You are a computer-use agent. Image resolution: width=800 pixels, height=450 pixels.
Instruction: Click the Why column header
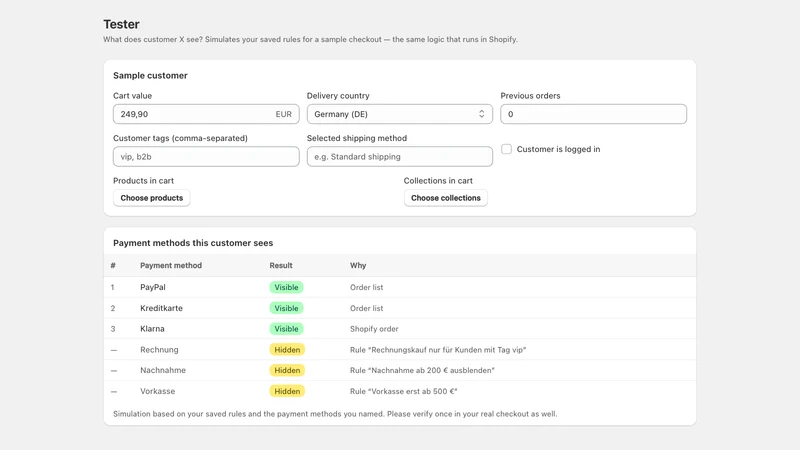[358, 265]
